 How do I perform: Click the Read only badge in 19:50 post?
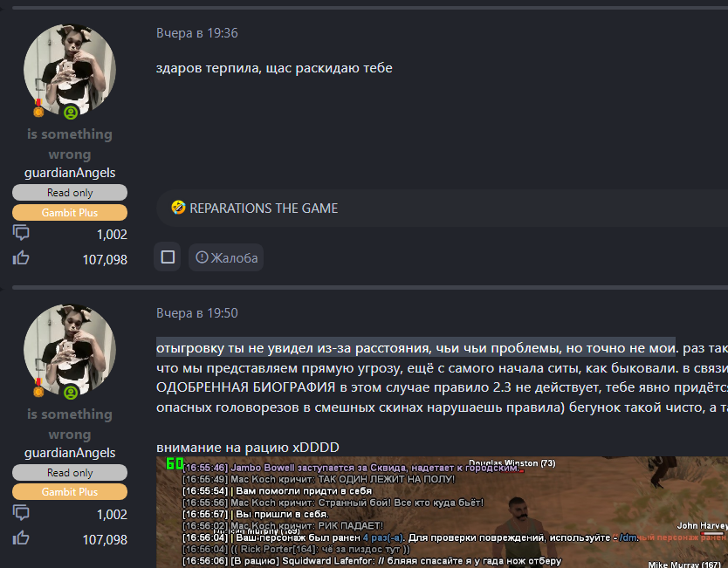pyautogui.click(x=70, y=473)
